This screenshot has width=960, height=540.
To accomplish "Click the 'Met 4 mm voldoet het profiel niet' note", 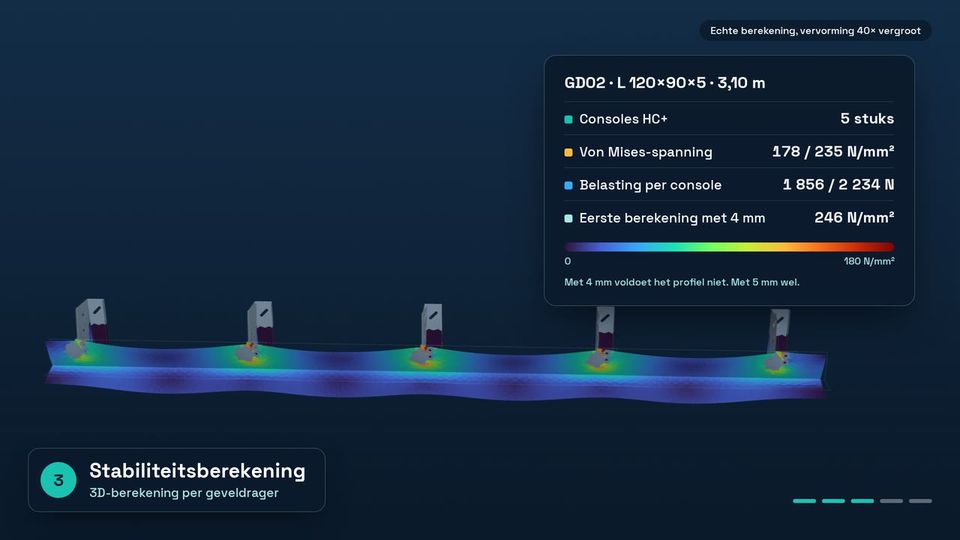I will [681, 282].
